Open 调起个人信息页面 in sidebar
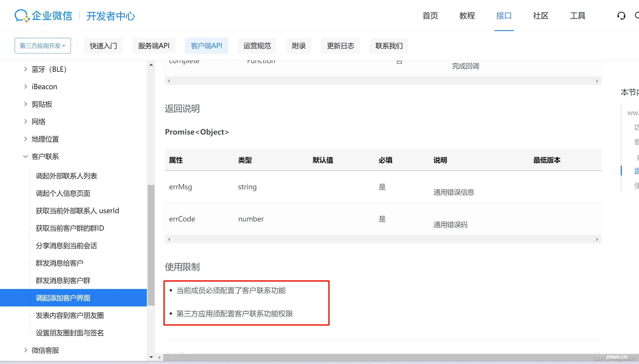The image size is (639, 364). click(63, 193)
